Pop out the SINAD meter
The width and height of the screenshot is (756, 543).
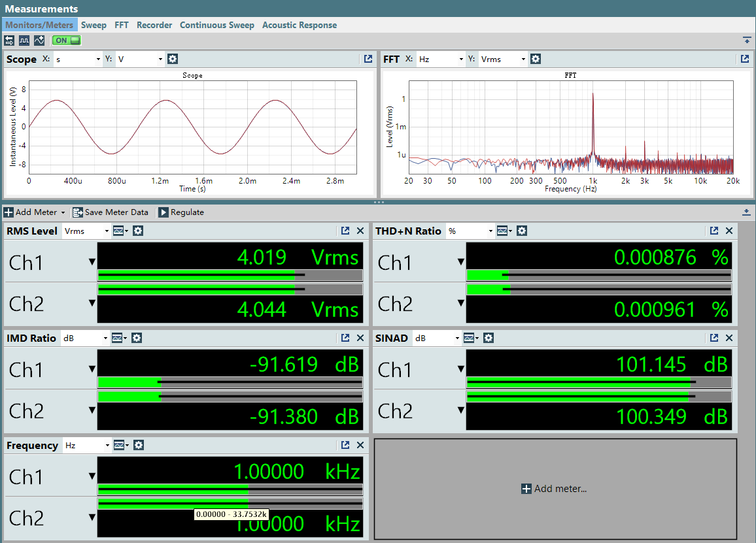pos(714,338)
